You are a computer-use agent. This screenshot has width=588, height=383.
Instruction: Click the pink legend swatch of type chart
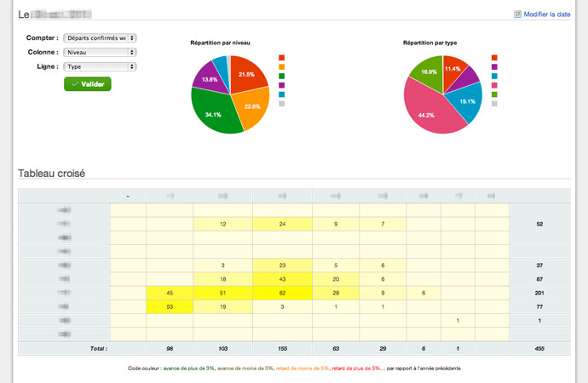pyautogui.click(x=495, y=85)
